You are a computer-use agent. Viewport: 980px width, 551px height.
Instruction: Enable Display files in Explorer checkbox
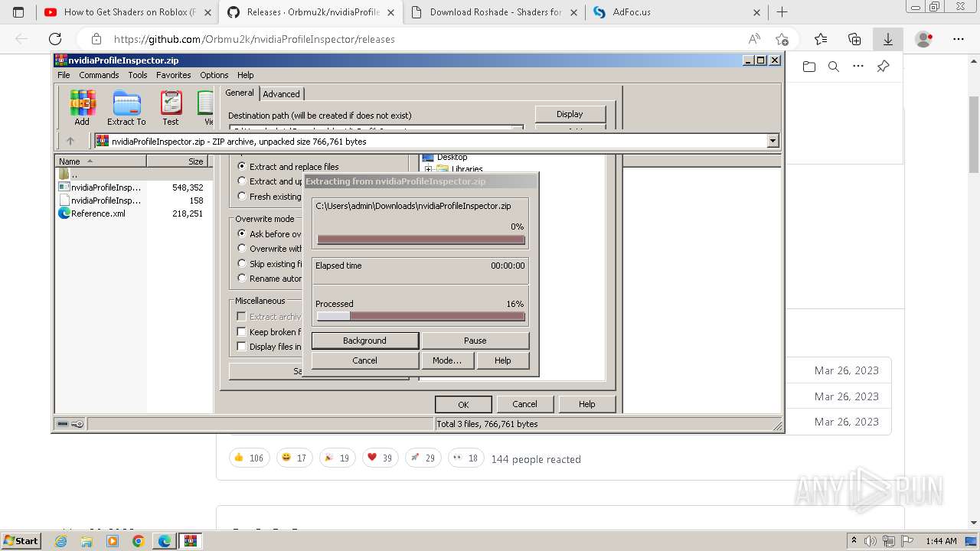241,347
